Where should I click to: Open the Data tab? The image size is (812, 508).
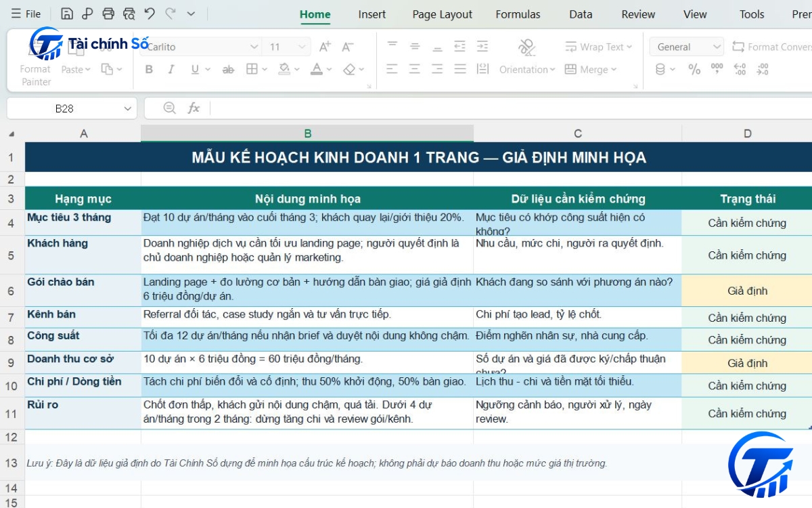click(581, 14)
